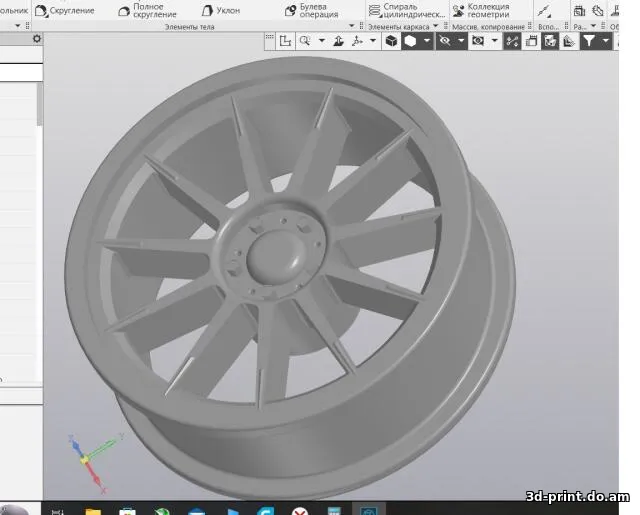Expand the leftmost ribbon group arrow
The height and width of the screenshot is (515, 640).
(18, 26)
